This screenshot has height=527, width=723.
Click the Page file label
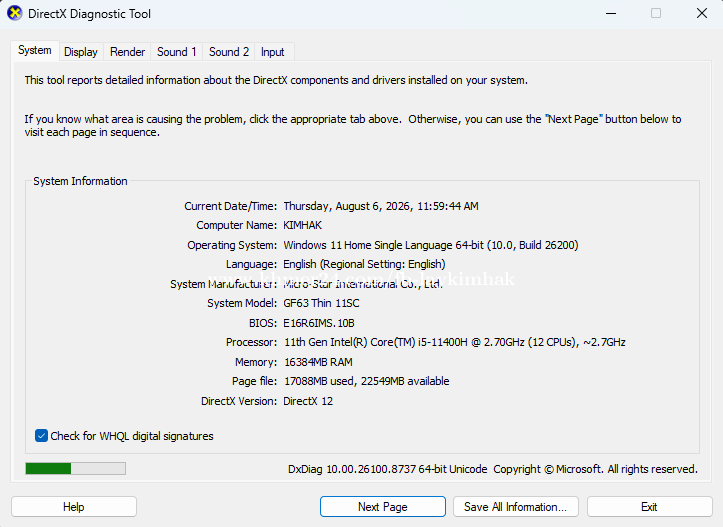pyautogui.click(x=255, y=381)
